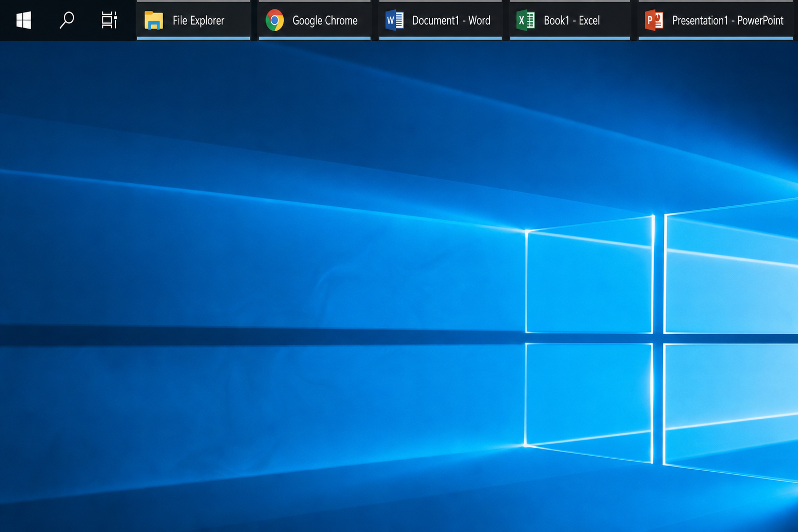
Task: Activate Book1 - Excel taskbar label
Action: pos(571,21)
